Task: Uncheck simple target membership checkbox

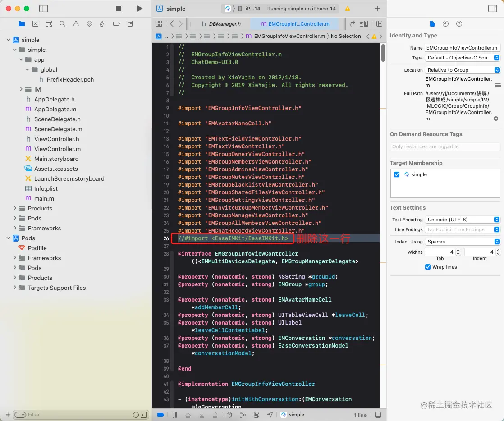Action: [x=397, y=174]
